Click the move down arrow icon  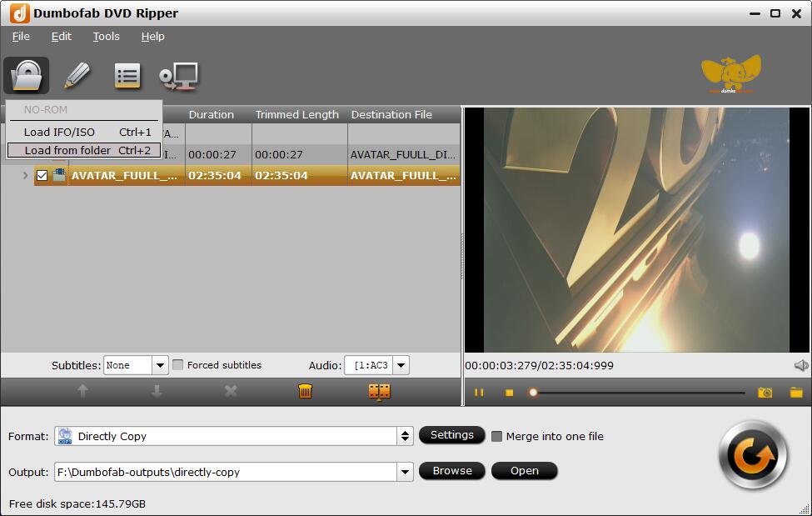coord(157,391)
